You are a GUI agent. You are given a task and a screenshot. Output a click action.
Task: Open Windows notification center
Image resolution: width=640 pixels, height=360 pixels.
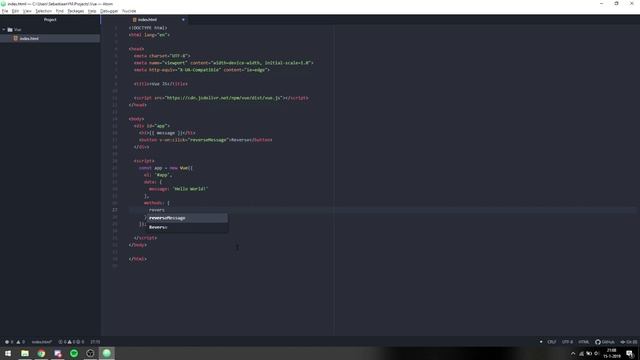(630, 353)
